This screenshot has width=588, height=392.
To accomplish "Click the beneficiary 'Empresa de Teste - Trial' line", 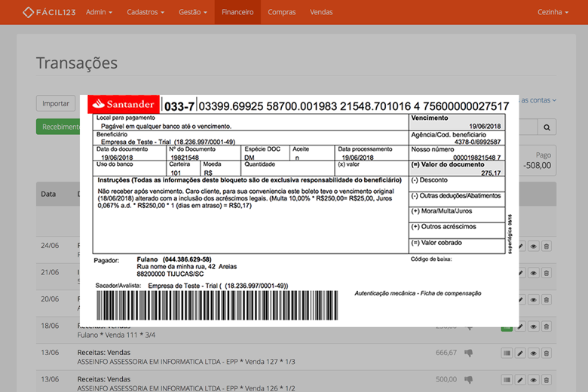I will tap(168, 142).
